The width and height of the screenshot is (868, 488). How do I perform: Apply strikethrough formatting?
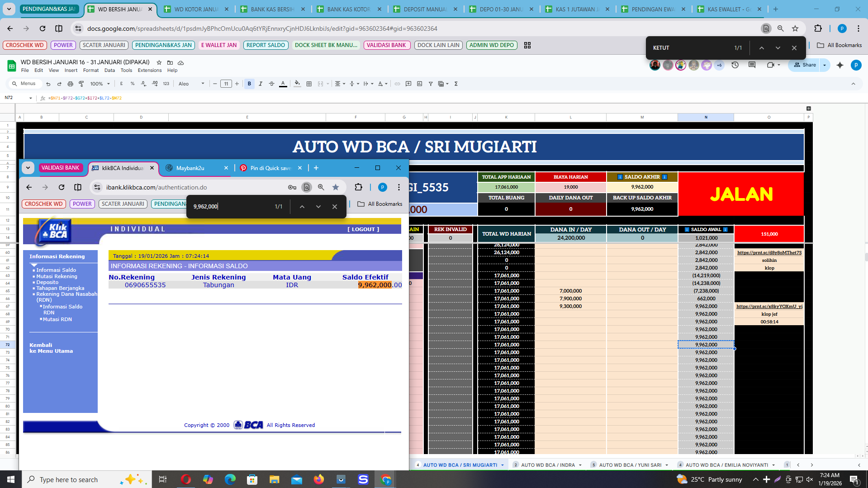[271, 84]
